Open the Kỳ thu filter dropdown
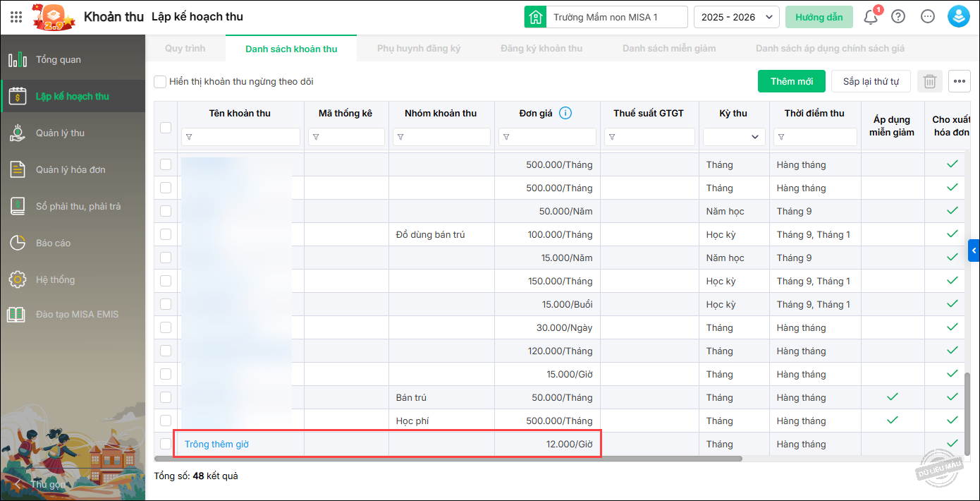The image size is (980, 501). point(734,137)
